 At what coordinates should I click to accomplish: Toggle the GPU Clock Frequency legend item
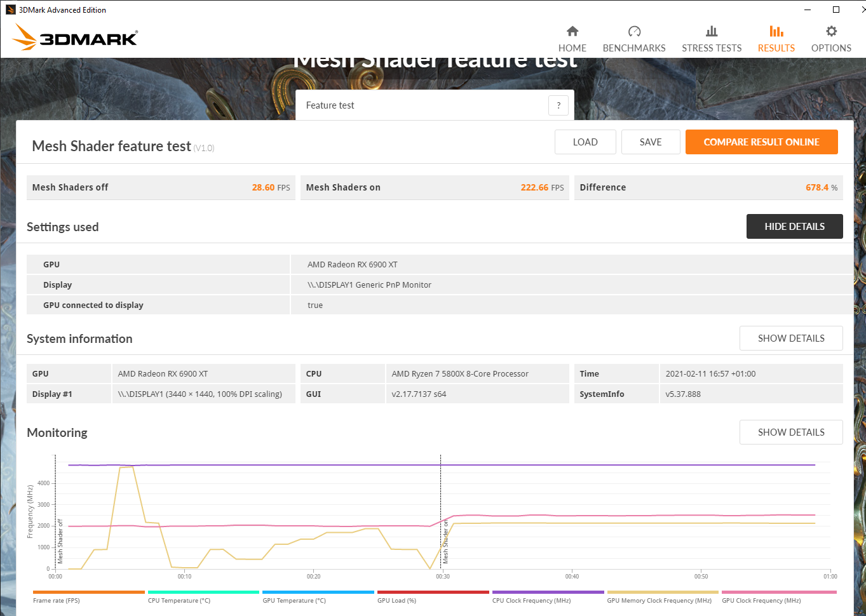(x=779, y=597)
